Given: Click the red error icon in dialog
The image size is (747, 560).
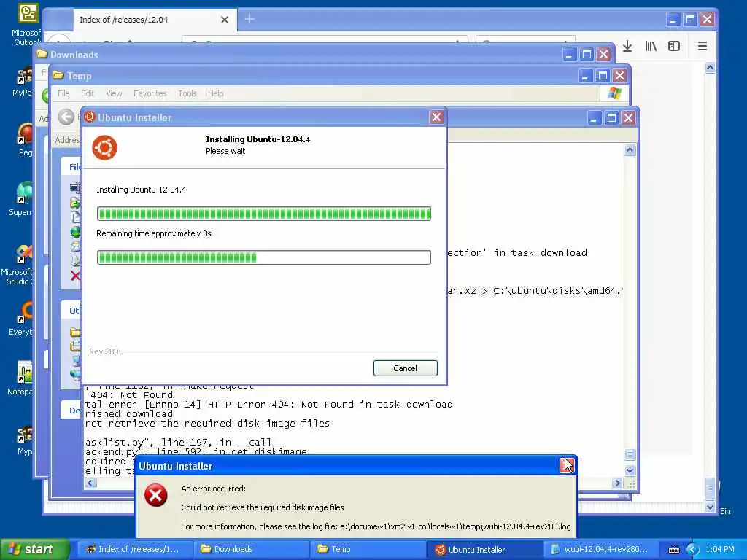Looking at the screenshot, I should click(156, 495).
